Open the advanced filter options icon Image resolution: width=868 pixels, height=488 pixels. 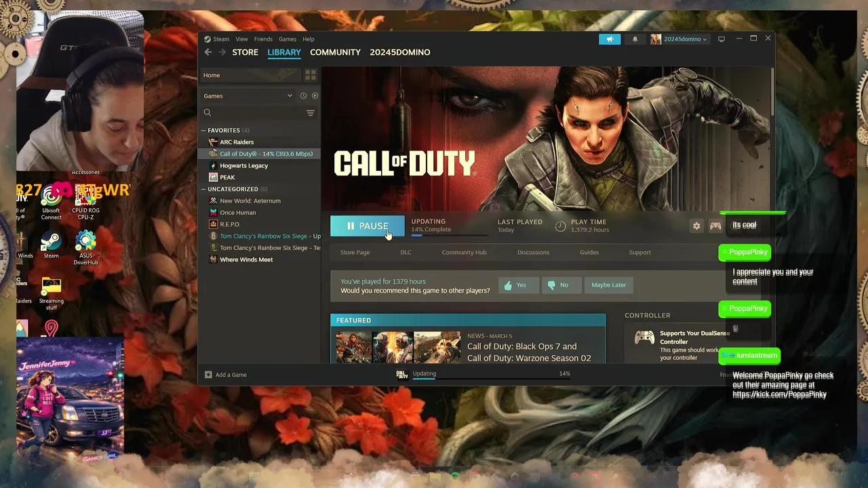311,113
